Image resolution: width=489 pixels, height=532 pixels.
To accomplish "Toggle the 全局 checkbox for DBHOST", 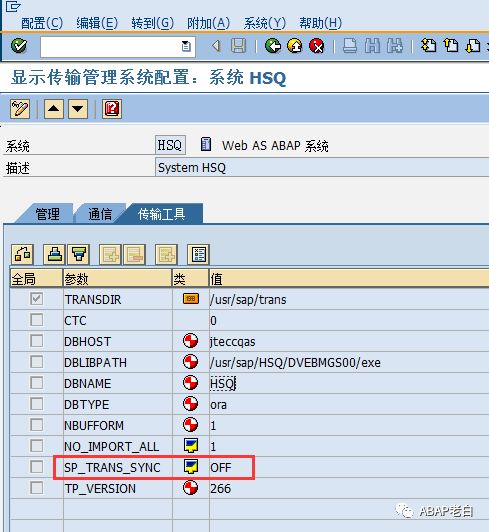I will [36, 341].
